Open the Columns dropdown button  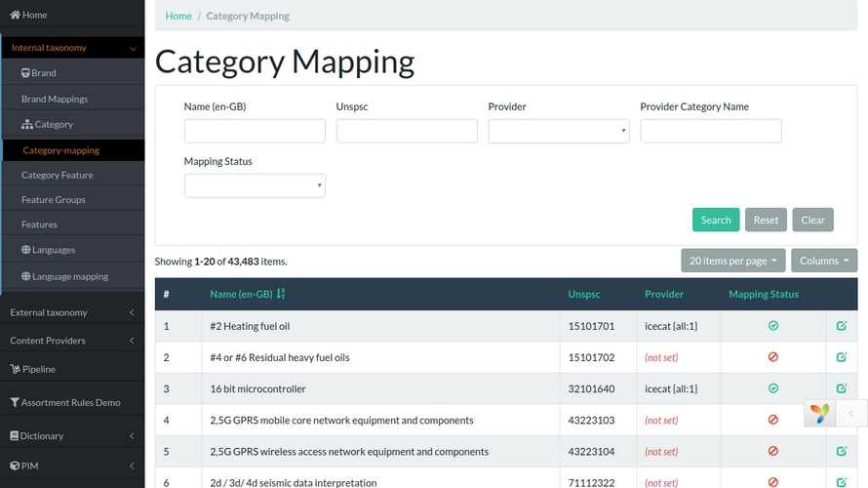[824, 261]
